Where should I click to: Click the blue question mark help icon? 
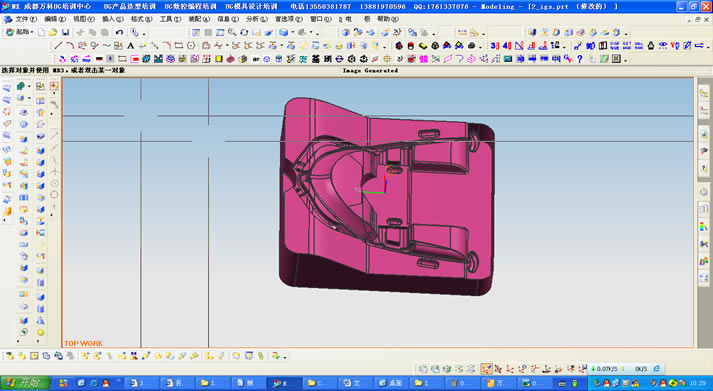click(x=580, y=59)
